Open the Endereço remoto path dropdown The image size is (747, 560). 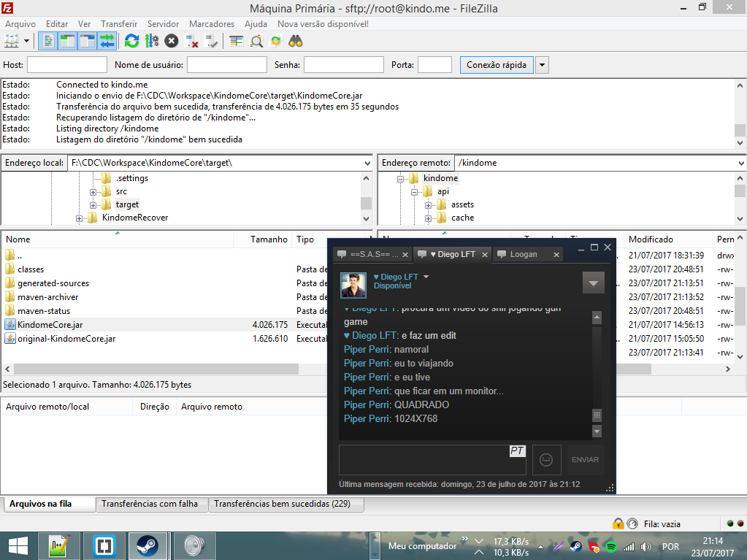coord(741,163)
